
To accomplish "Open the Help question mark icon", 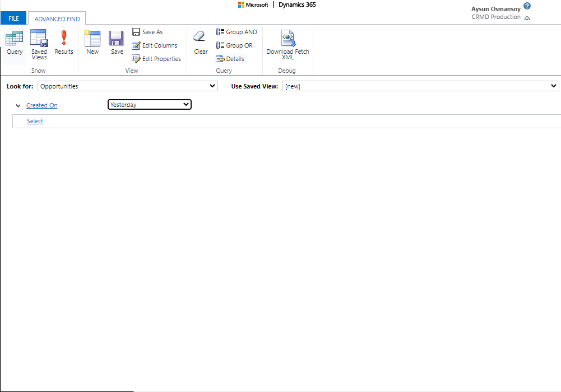I will pos(527,6).
